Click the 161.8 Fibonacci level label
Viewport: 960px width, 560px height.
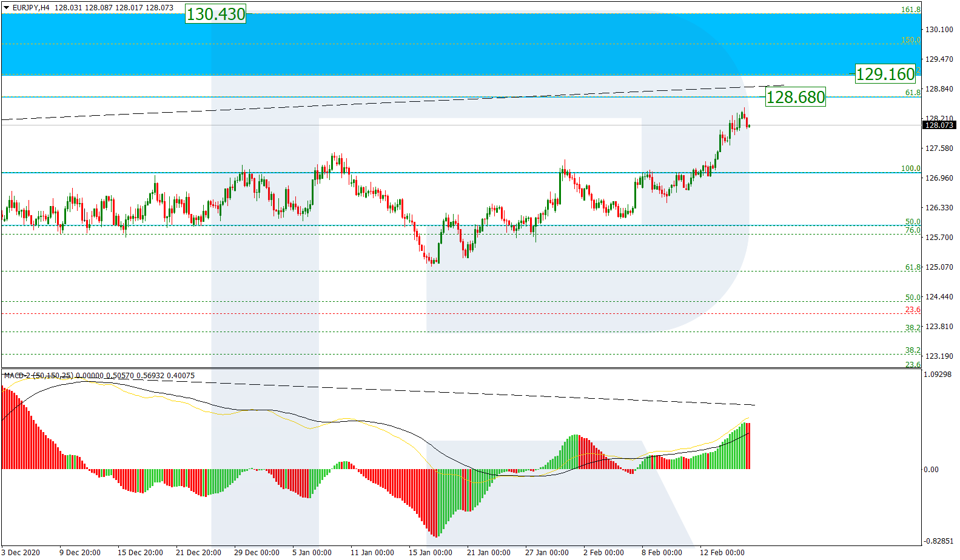point(910,10)
